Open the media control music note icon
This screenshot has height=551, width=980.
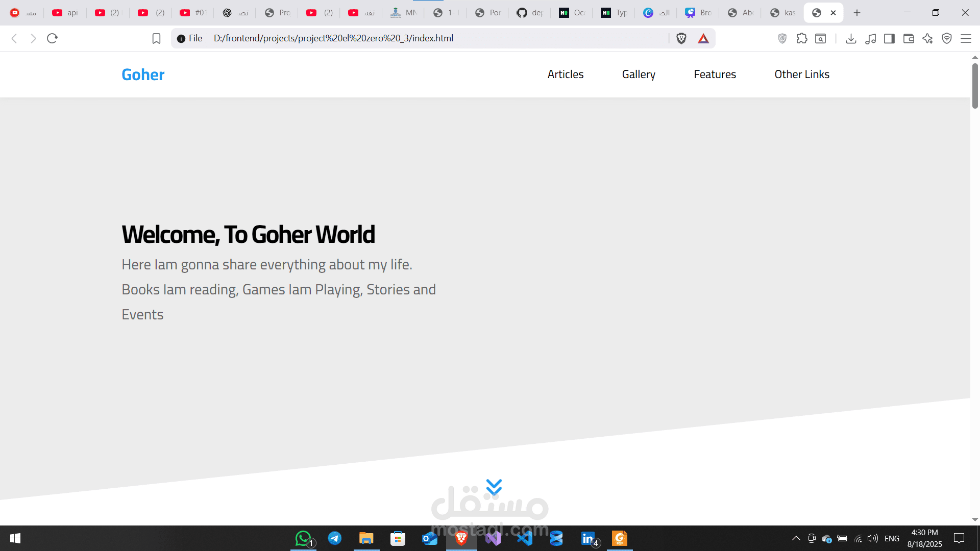pyautogui.click(x=871, y=38)
